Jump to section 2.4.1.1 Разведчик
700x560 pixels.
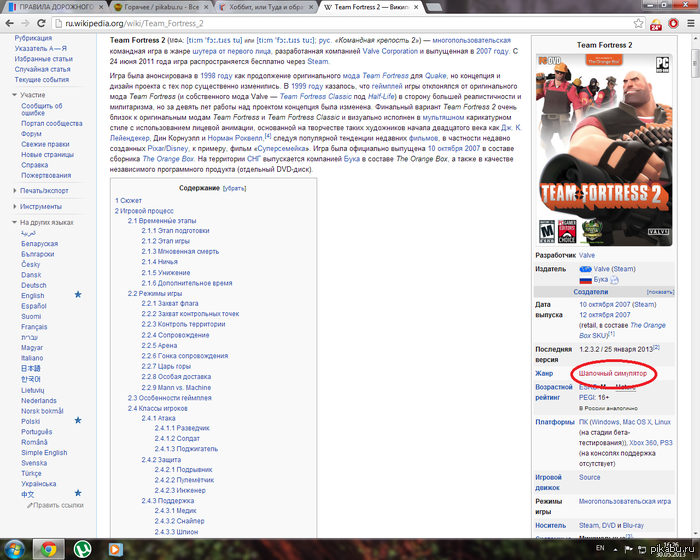[182, 428]
